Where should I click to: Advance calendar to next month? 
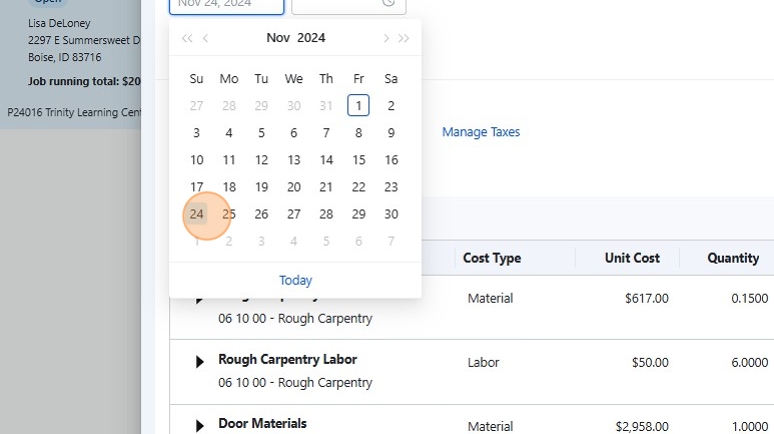[385, 39]
